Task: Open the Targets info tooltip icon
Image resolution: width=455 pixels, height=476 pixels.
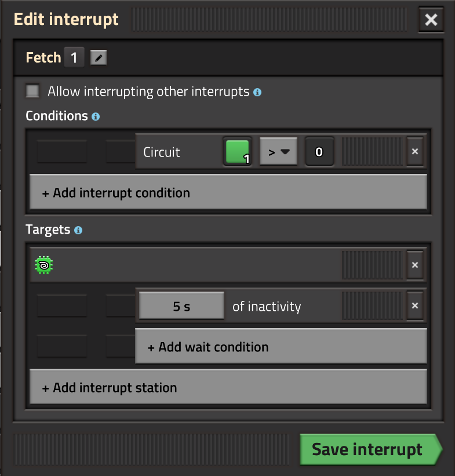Action: click(78, 230)
